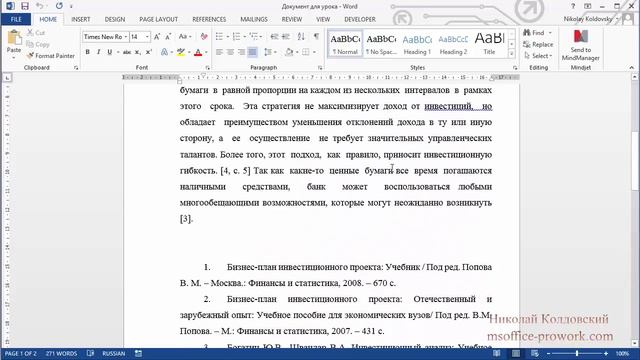Click the proofing errors book icon in status bar
This screenshot has width=640, height=360.
point(91,353)
